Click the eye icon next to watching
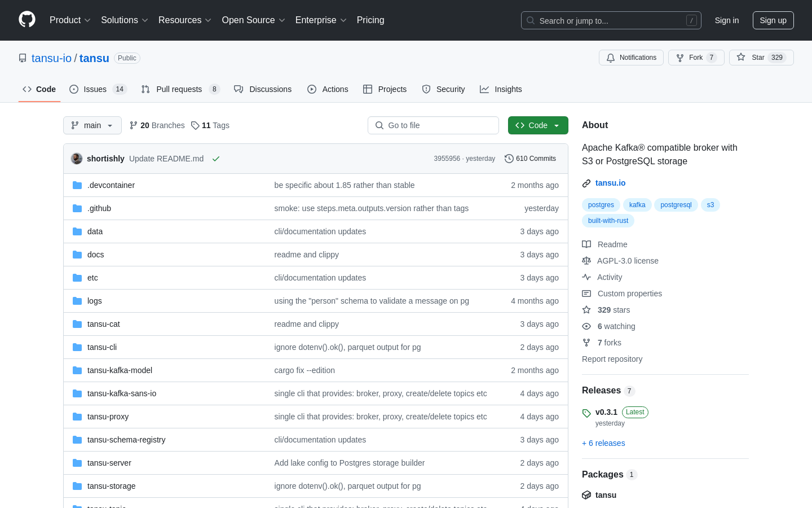 586,326
